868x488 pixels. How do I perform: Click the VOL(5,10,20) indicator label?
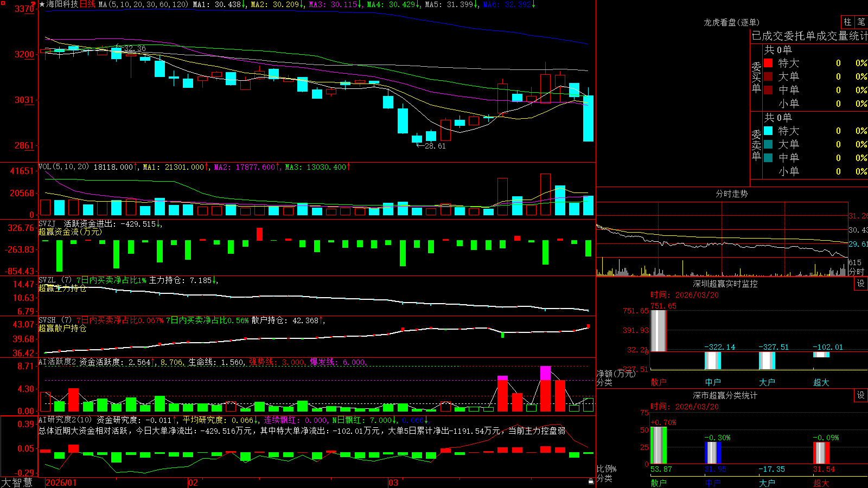[x=63, y=167]
